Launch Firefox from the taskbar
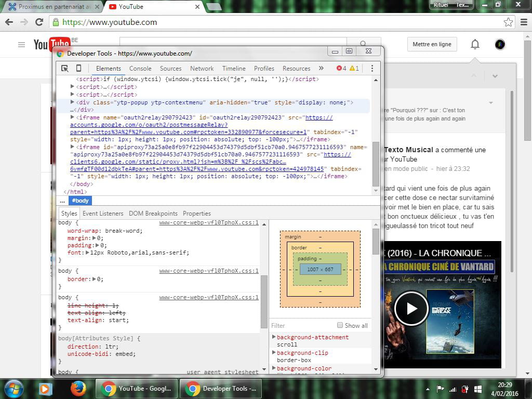 pos(78,389)
